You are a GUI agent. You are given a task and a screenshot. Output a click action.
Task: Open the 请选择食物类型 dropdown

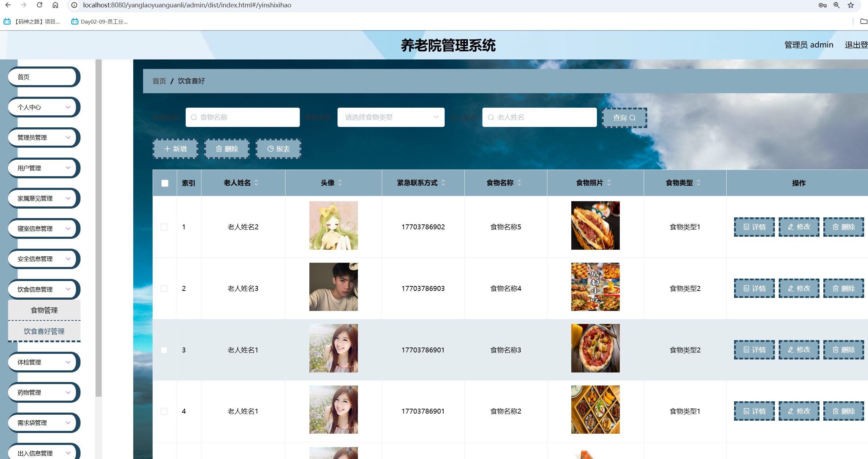(390, 117)
